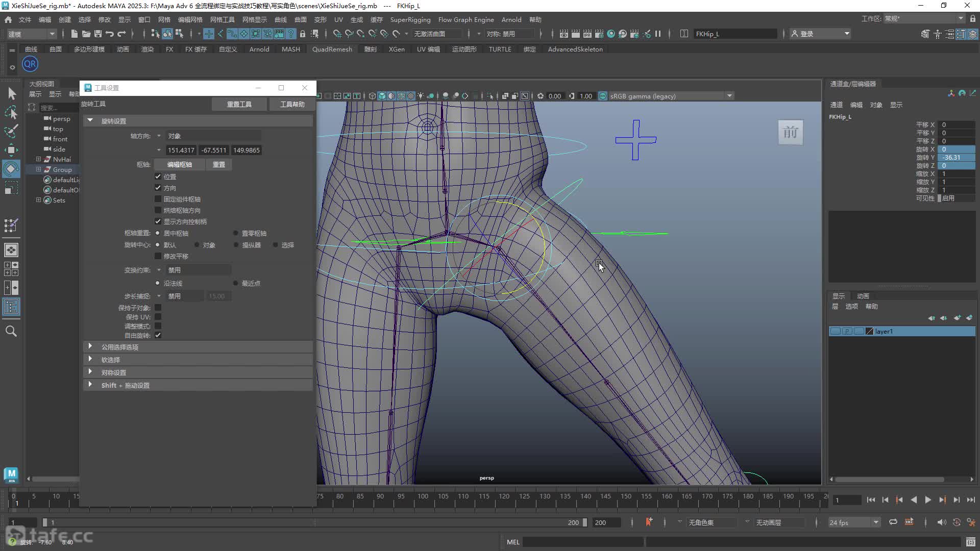The width and height of the screenshot is (980, 551).
Task: Open the 24 fps frame rate dropdown
Action: click(854, 522)
